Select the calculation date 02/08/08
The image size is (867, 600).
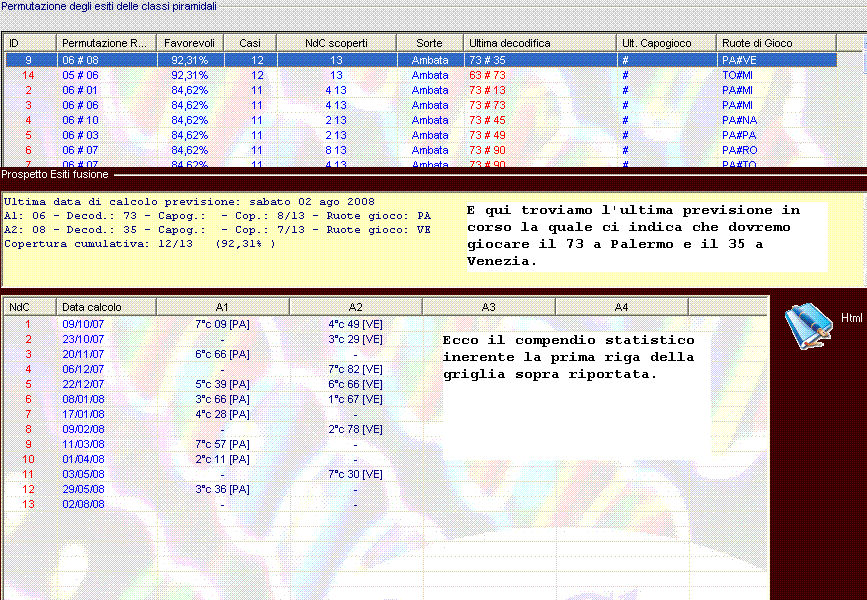(83, 504)
